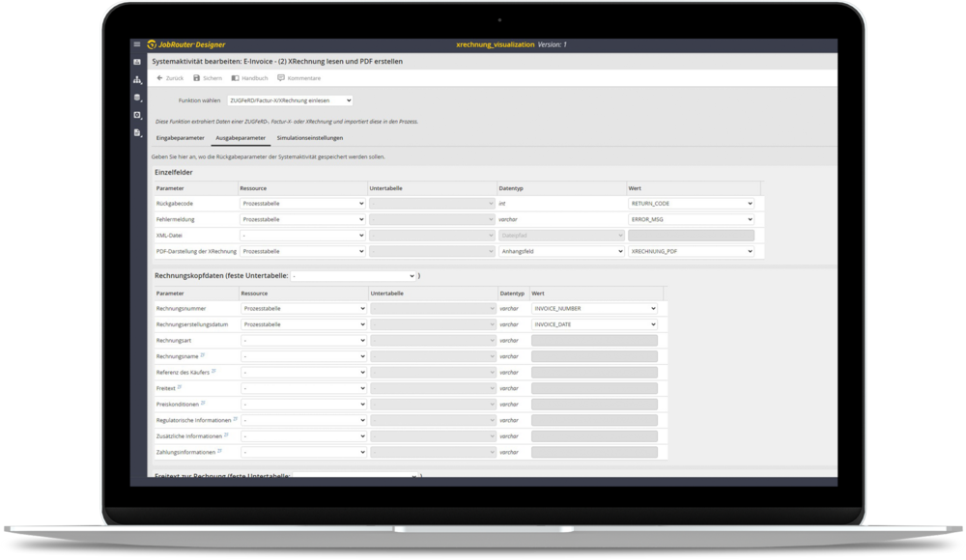Click the Wert field for Rechnungsart
The image size is (966, 560).
[594, 340]
